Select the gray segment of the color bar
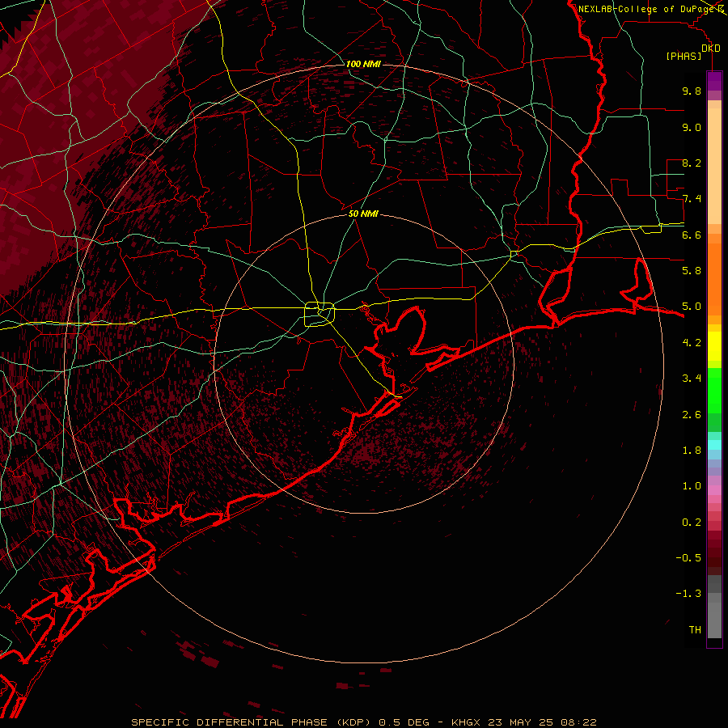728x728 pixels. click(x=714, y=608)
